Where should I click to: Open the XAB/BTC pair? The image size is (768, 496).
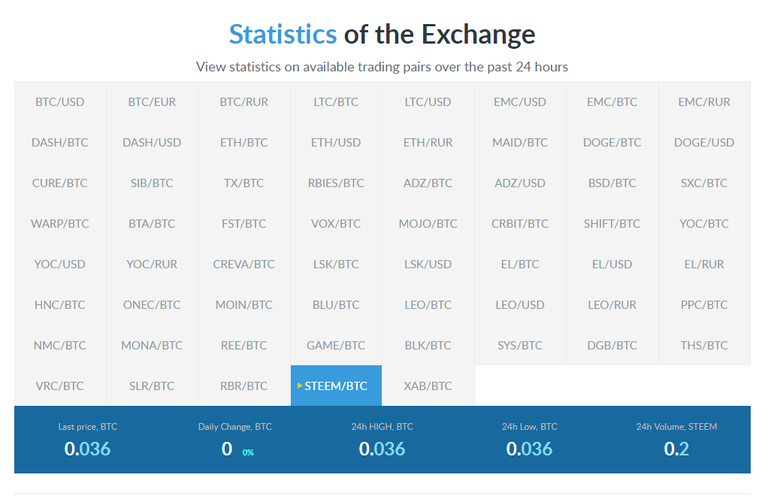(428, 386)
